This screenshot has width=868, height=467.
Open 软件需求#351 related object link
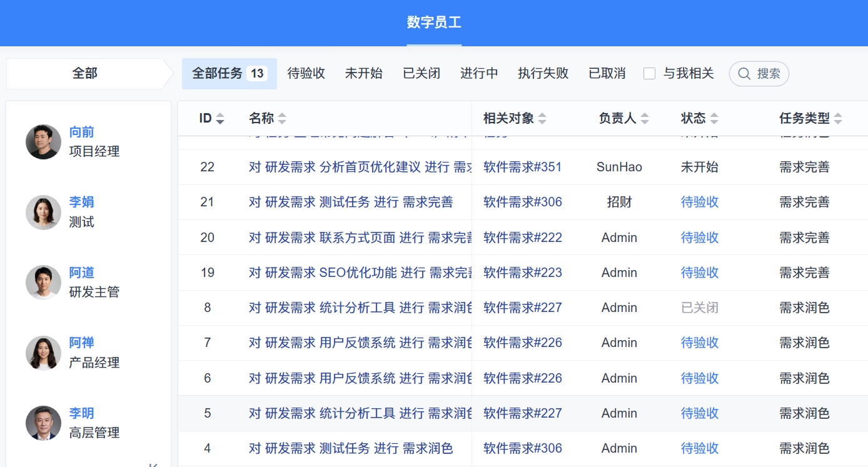523,167
